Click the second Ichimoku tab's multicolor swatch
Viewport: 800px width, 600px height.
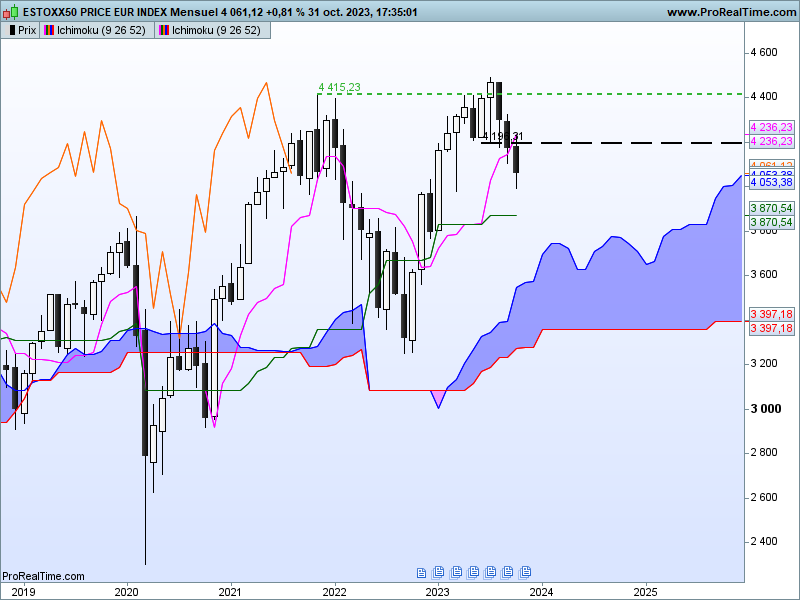[164, 31]
